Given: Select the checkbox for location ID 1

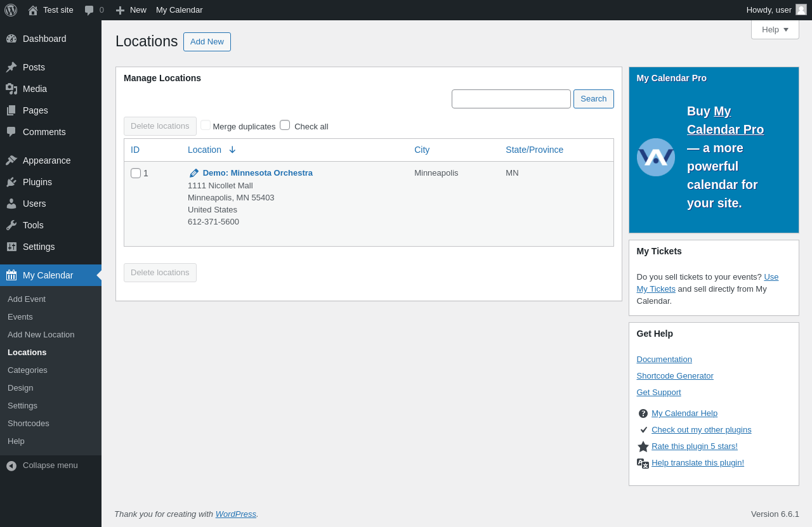Looking at the screenshot, I should tap(136, 173).
